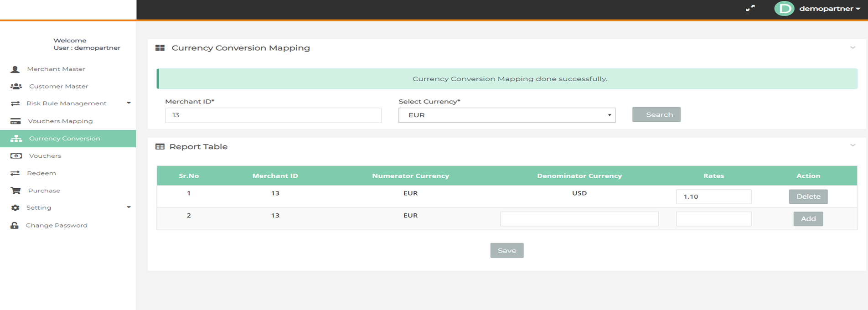Expand the Setting submenu arrow
868x310 pixels.
tap(129, 207)
